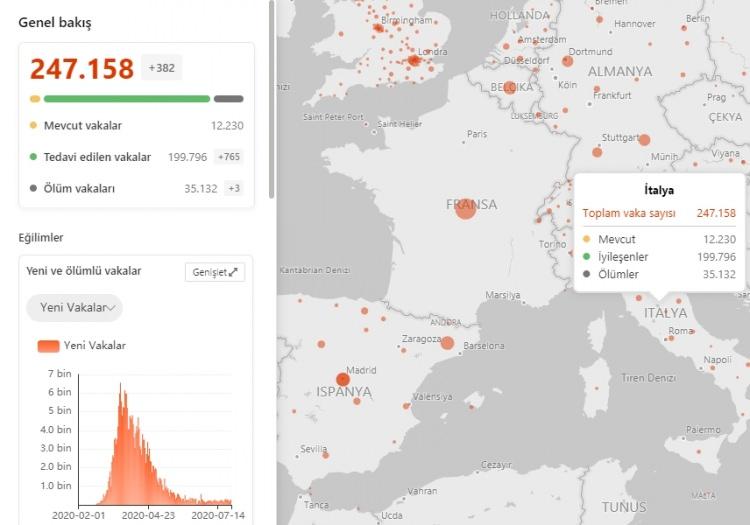Select the Dortmund case bubble
The image size is (750, 525).
pos(568,61)
